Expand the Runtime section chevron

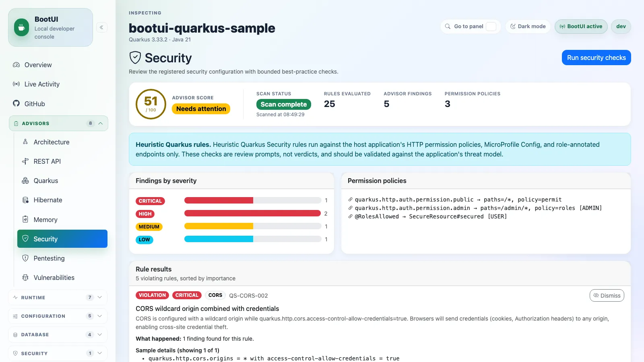click(100, 298)
